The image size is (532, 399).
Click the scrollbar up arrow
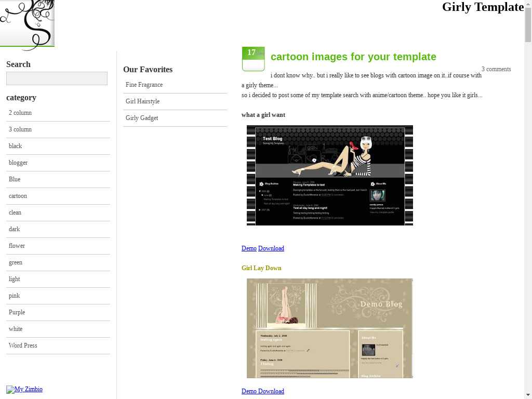[528, 4]
